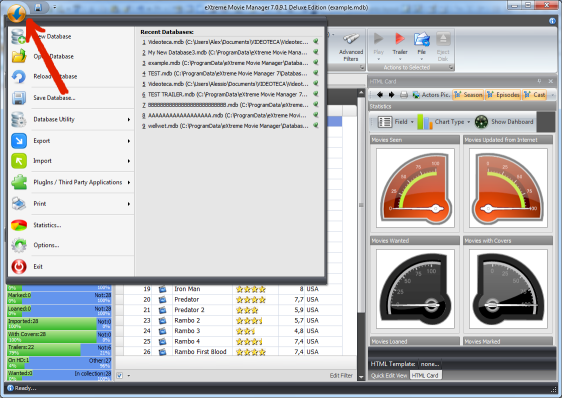Click pin icon beside example.mdb entry

pyautogui.click(x=316, y=62)
